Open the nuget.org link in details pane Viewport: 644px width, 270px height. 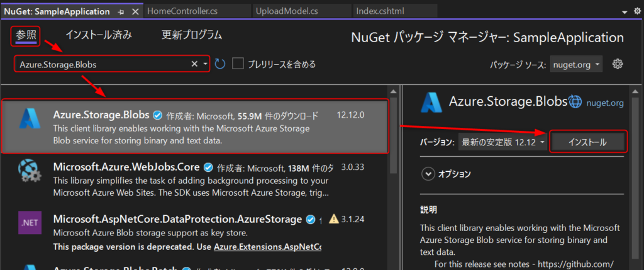click(605, 103)
